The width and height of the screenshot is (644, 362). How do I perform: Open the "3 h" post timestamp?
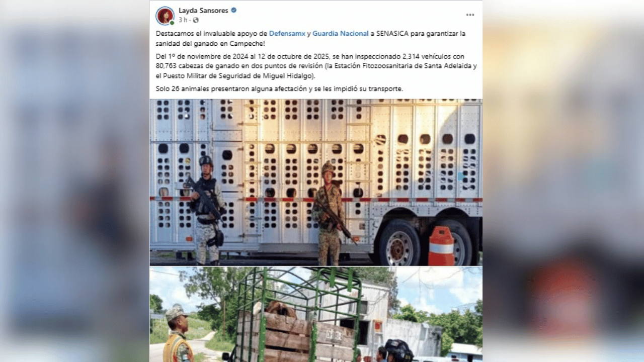[183, 20]
